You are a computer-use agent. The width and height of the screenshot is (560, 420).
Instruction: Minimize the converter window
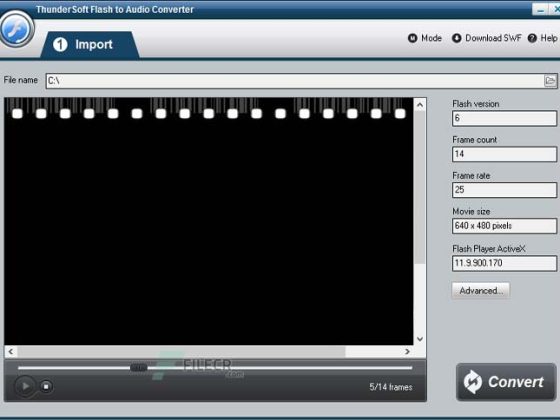[540, 9]
